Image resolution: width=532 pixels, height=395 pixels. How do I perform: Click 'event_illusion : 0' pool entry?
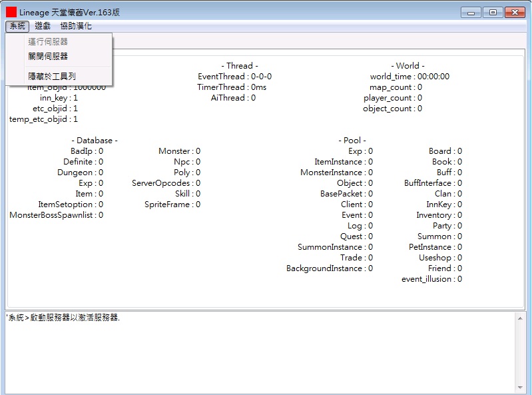[x=432, y=279]
